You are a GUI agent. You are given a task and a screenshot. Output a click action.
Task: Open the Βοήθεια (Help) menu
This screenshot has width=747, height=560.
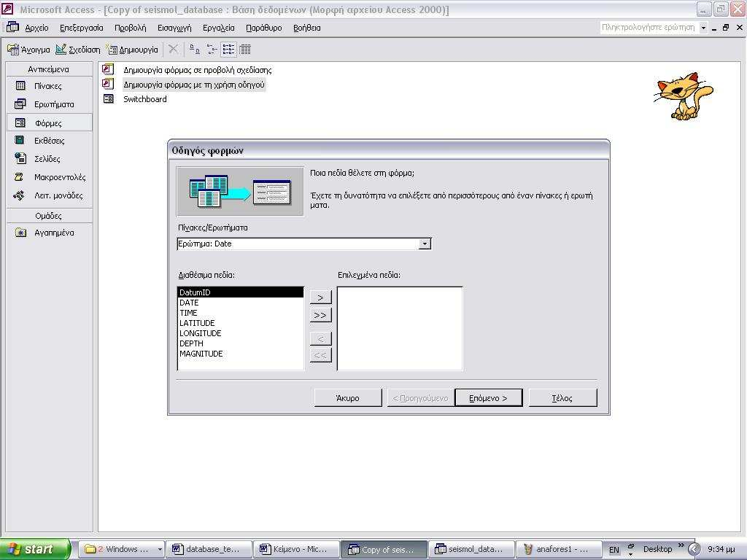(307, 28)
